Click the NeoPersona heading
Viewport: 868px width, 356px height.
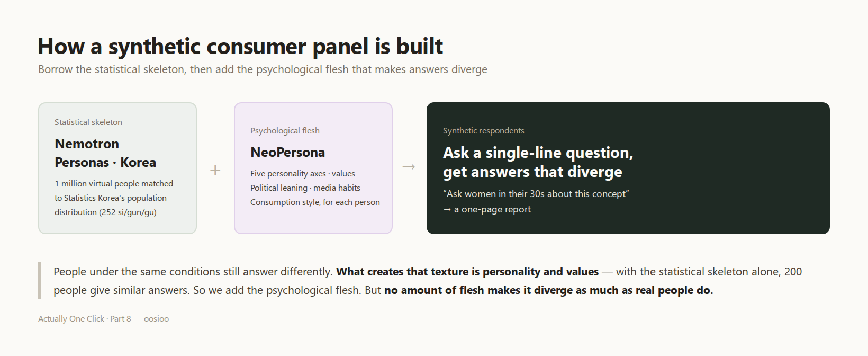pyautogui.click(x=288, y=152)
